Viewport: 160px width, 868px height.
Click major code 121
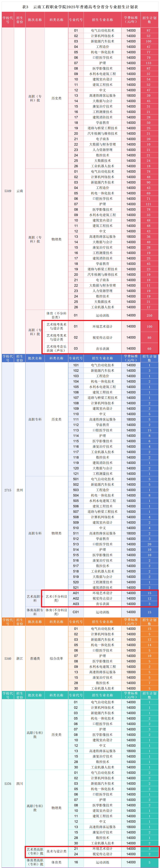76,473
